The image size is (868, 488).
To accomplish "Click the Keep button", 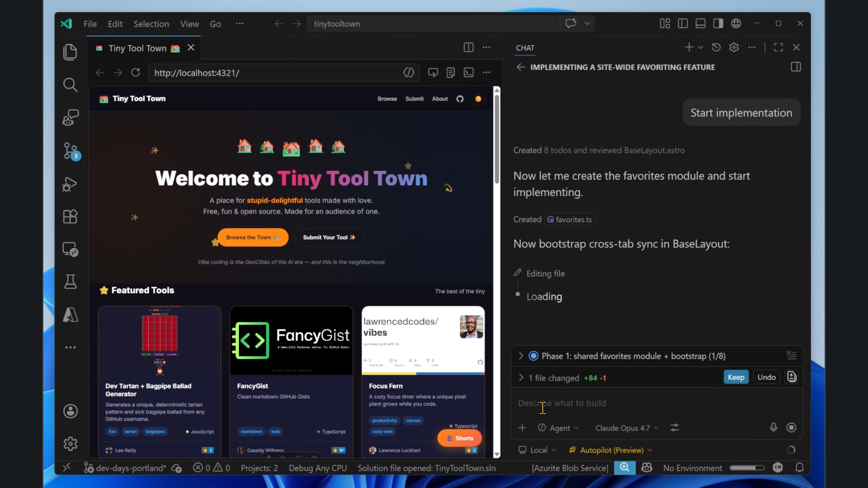I will point(736,377).
